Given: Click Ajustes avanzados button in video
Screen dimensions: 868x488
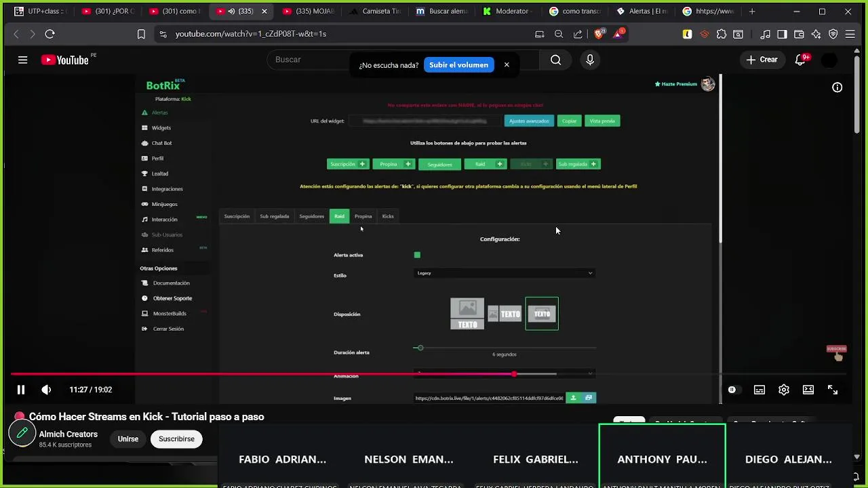Looking at the screenshot, I should (529, 121).
